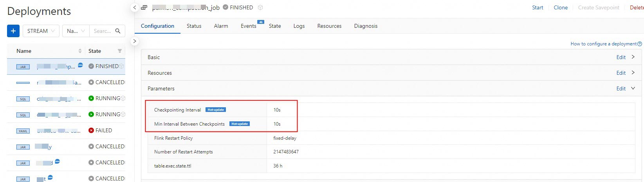Sort deployments by the Name column arrows
The width and height of the screenshot is (644, 182).
click(80, 51)
